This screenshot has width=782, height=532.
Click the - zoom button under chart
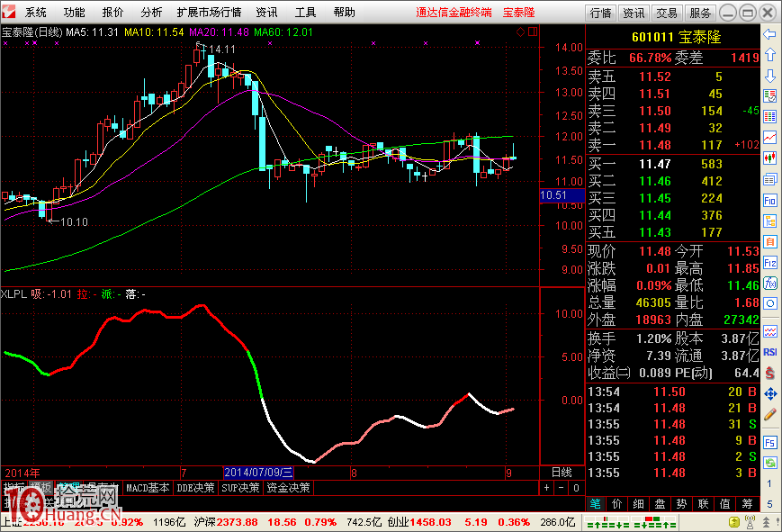561,488
